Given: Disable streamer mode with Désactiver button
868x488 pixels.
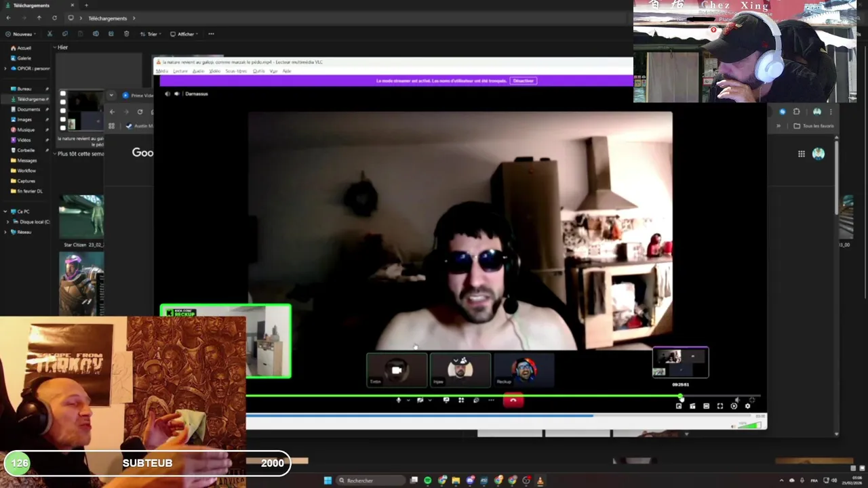Looking at the screenshot, I should pos(524,81).
